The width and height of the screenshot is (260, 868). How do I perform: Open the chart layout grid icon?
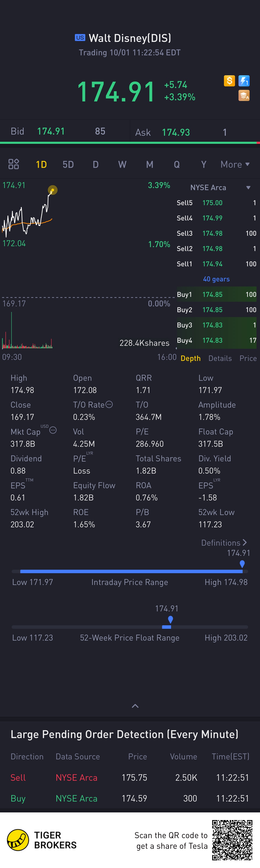(13, 164)
